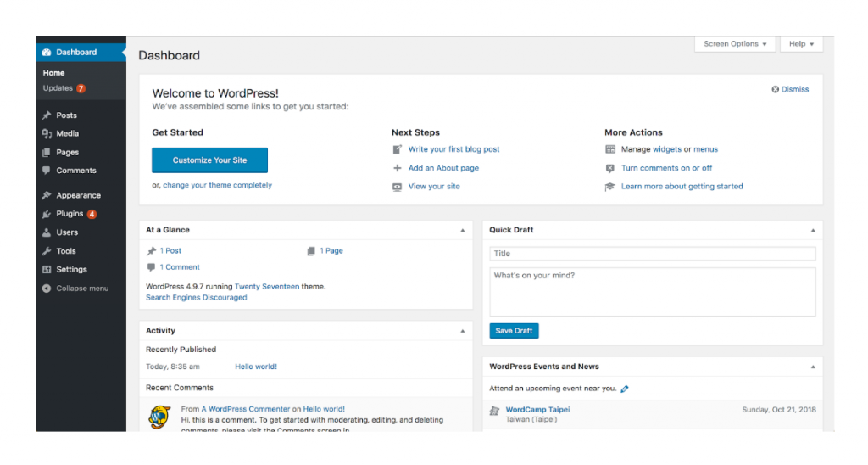Screen dimensions: 868x465
Task: Collapse the Activity panel
Action: [462, 331]
